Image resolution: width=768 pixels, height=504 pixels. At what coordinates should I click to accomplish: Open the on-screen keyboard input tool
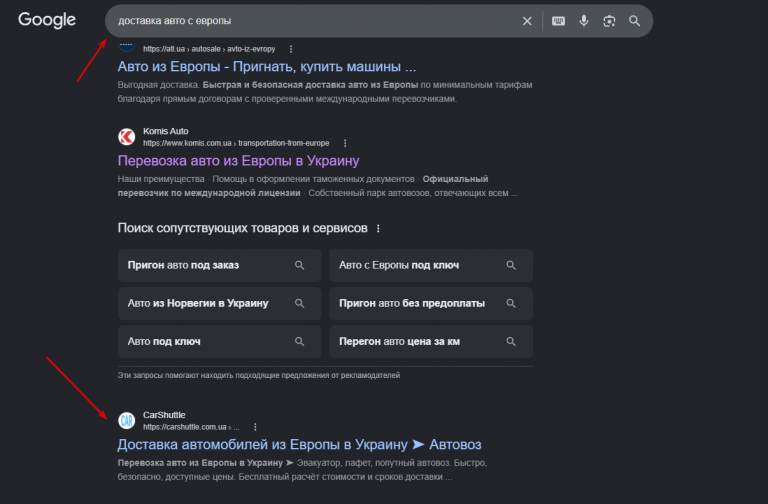[558, 21]
